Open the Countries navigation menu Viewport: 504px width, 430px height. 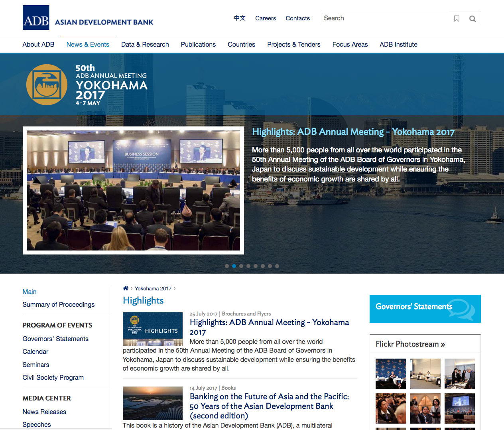tap(241, 44)
